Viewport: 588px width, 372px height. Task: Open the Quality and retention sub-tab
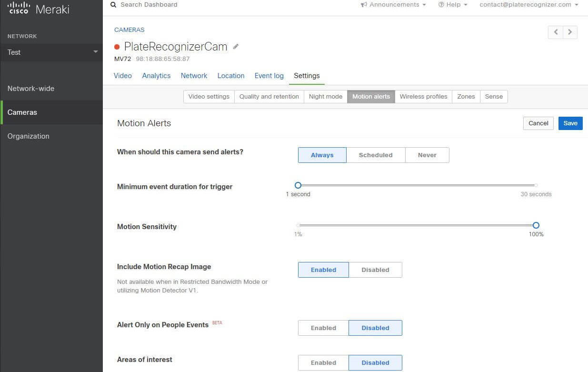[x=269, y=96]
